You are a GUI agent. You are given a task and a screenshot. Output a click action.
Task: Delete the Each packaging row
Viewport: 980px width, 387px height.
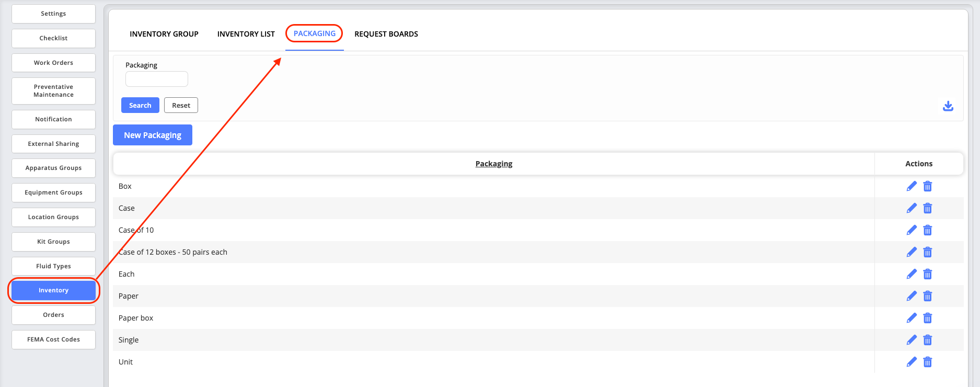pos(928,274)
